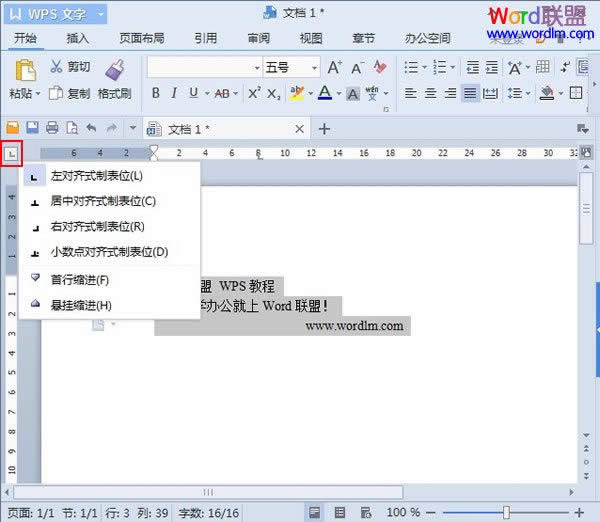
Task: Close the 文档 1 document tab
Action: 300,129
